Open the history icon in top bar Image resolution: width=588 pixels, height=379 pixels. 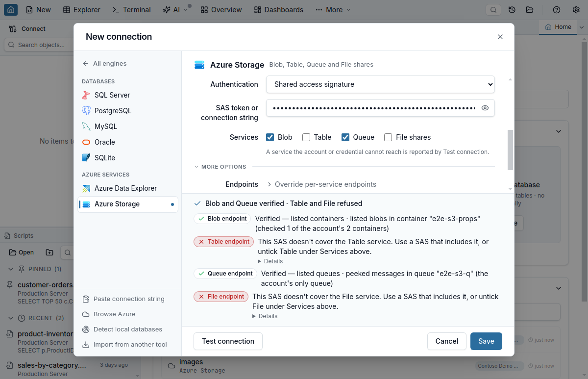512,9
